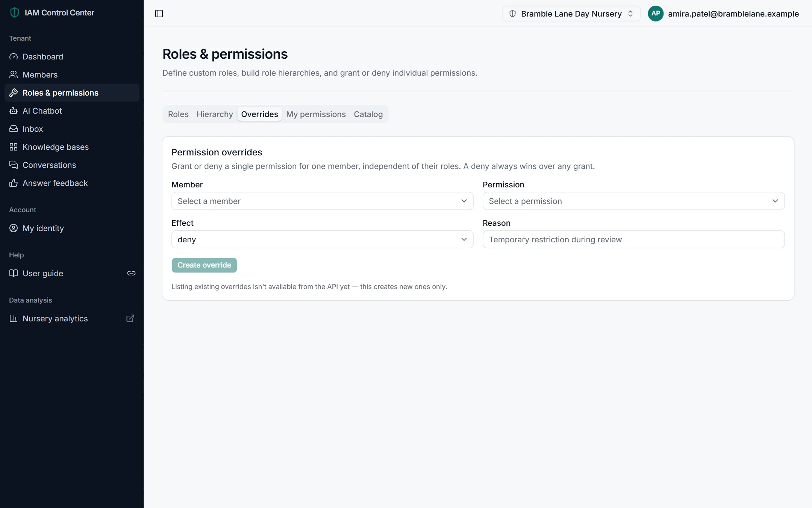Open the My permissions tab
The height and width of the screenshot is (508, 812).
point(316,114)
